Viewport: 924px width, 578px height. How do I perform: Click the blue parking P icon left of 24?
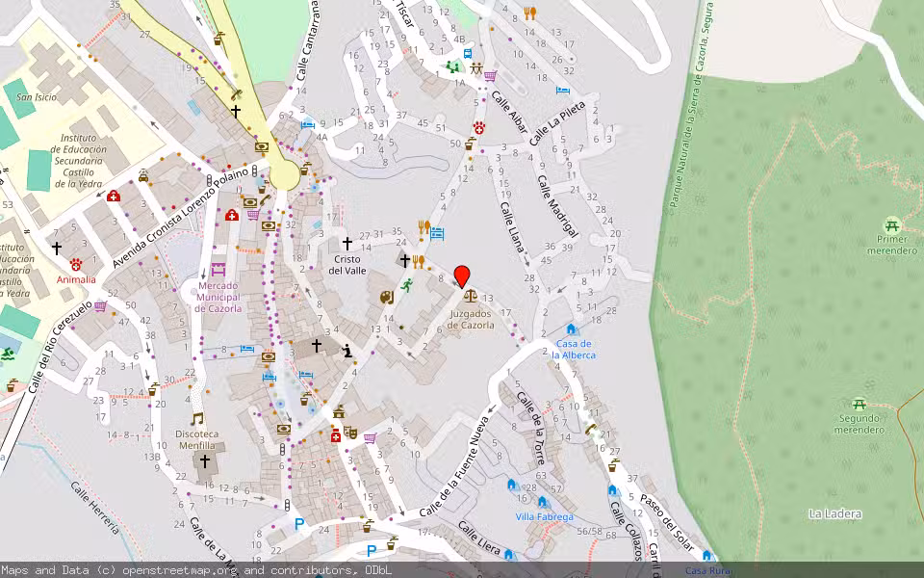[x=299, y=524]
